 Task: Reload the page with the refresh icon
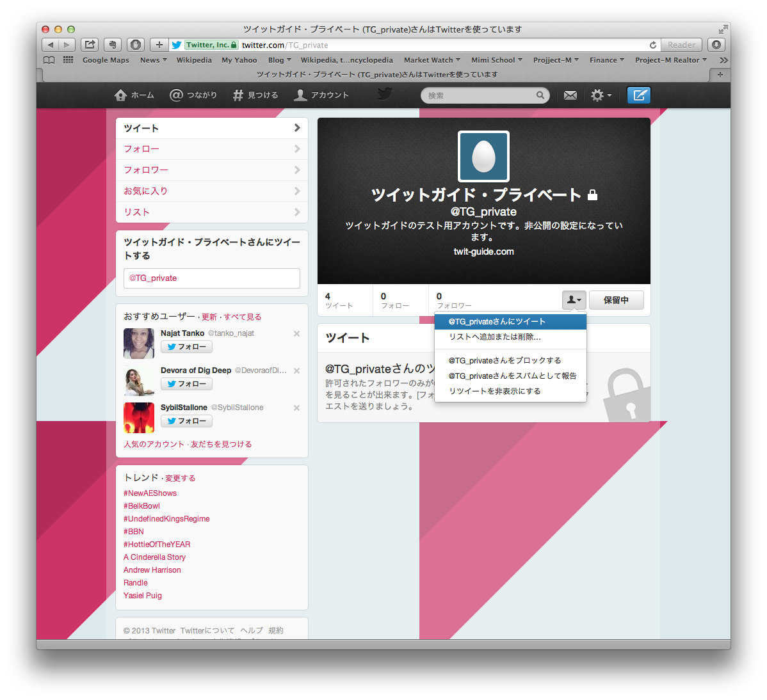[x=652, y=45]
